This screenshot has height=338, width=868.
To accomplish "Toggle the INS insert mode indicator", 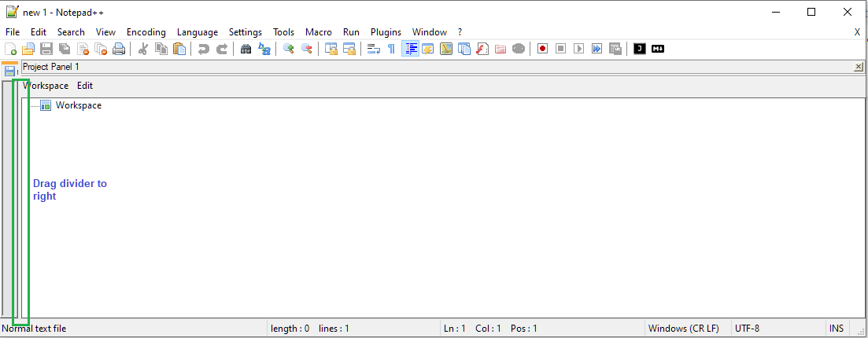I will 837,329.
